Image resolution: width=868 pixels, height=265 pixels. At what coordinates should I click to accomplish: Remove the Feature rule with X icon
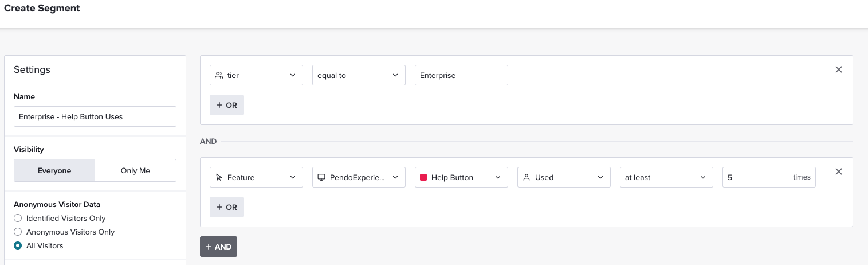pos(839,172)
